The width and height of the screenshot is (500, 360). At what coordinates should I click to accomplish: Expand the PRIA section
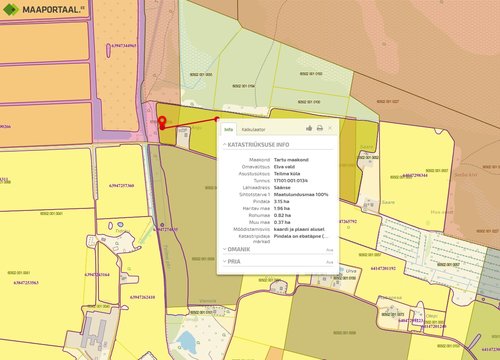[x=232, y=262]
